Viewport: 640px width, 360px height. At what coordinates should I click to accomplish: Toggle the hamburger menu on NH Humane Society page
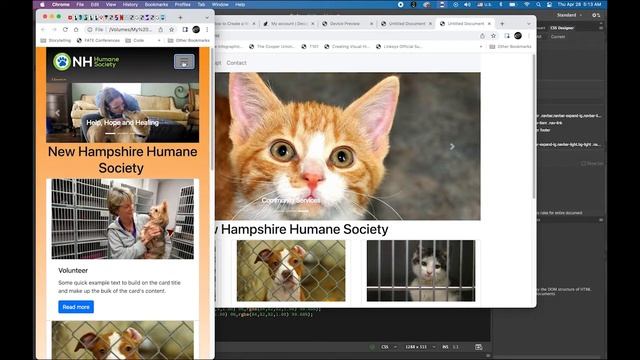184,62
